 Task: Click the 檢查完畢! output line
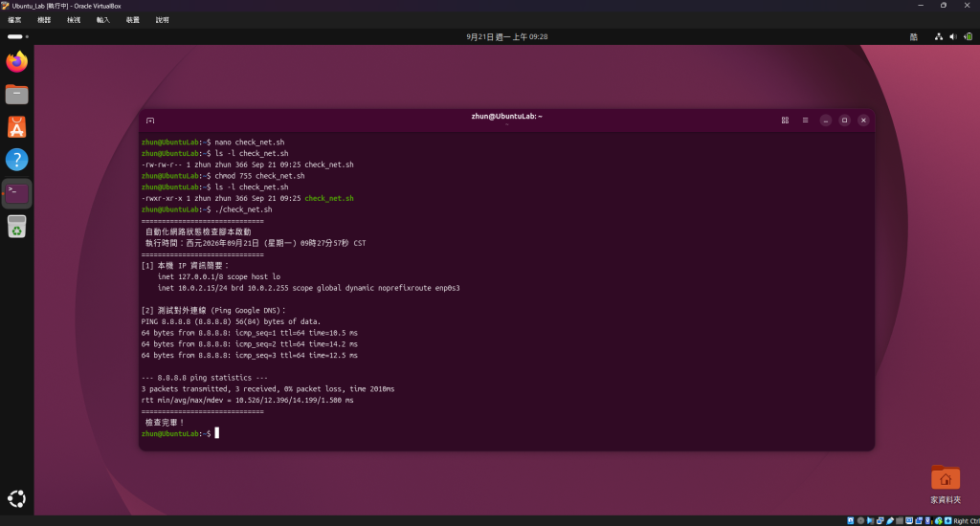point(165,423)
